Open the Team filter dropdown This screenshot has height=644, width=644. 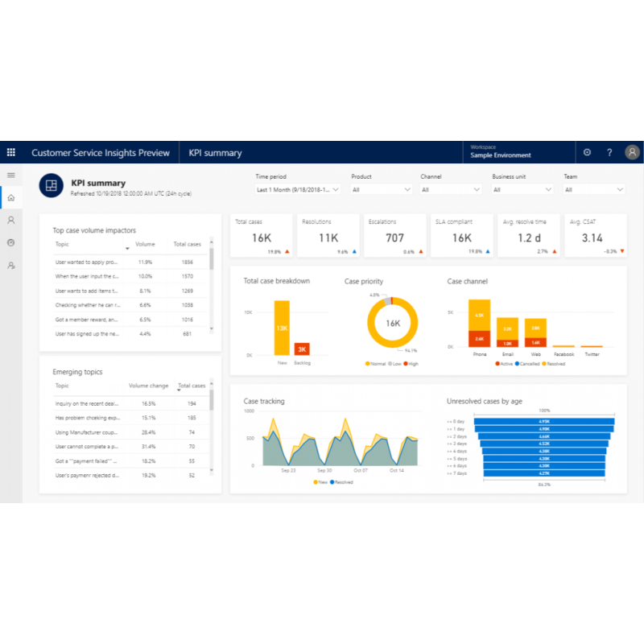pos(594,189)
